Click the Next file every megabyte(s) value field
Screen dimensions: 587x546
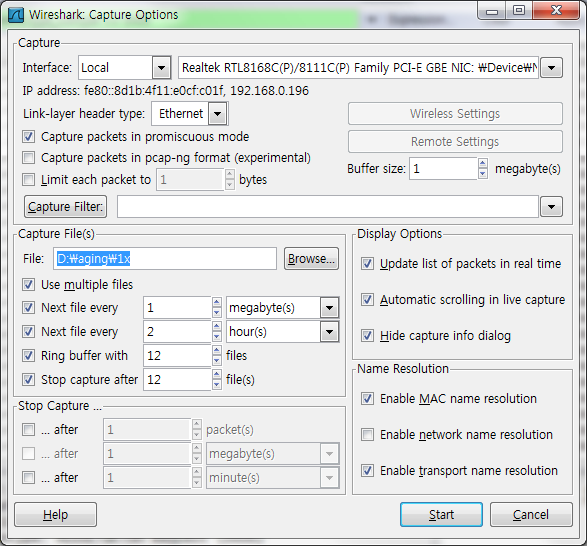click(177, 307)
